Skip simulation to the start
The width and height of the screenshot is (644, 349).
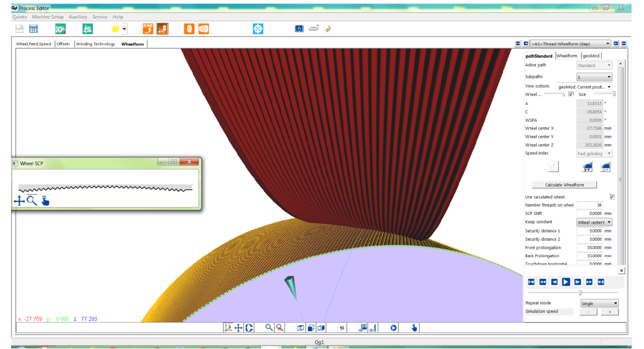point(531,282)
